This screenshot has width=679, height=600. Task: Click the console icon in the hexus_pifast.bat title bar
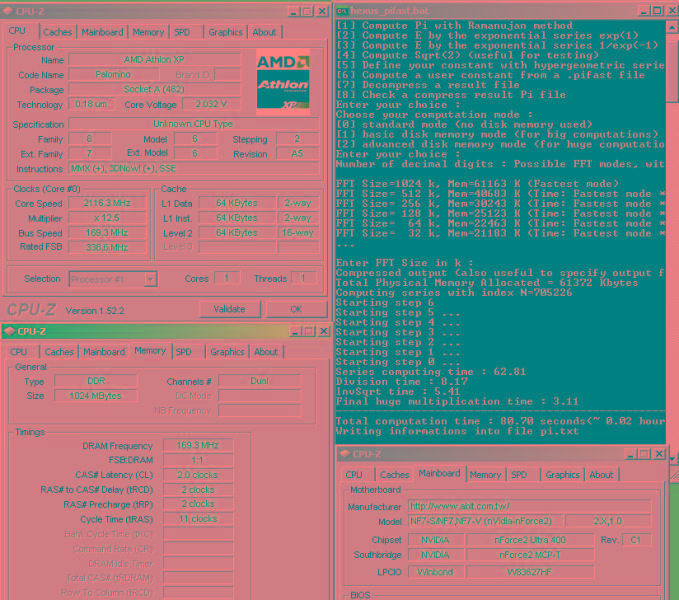[x=342, y=11]
